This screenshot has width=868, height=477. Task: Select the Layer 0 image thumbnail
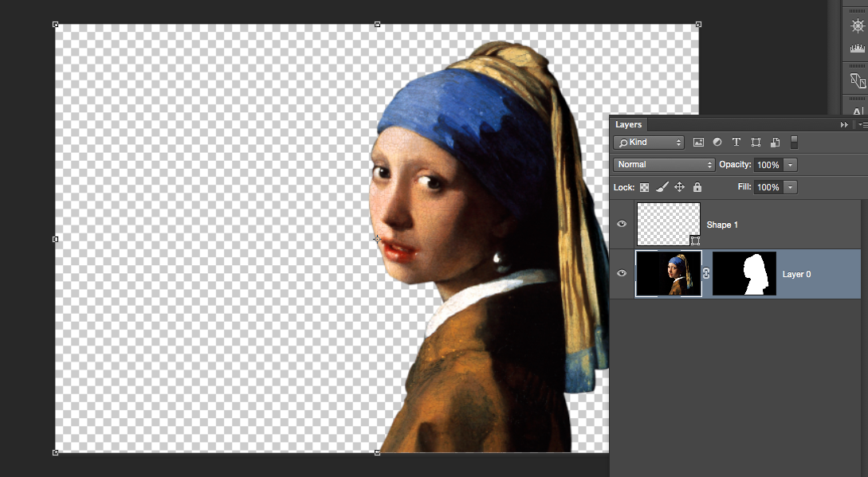(669, 273)
